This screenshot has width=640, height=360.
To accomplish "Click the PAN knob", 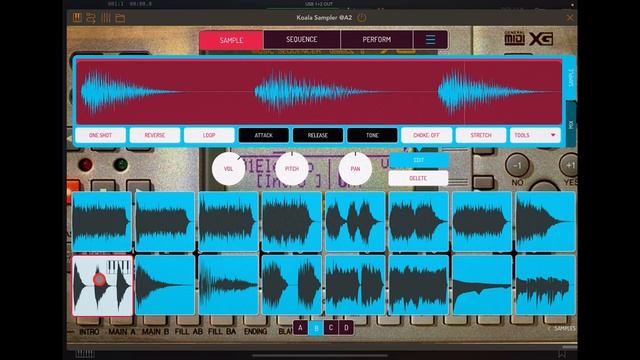I will pos(355,169).
